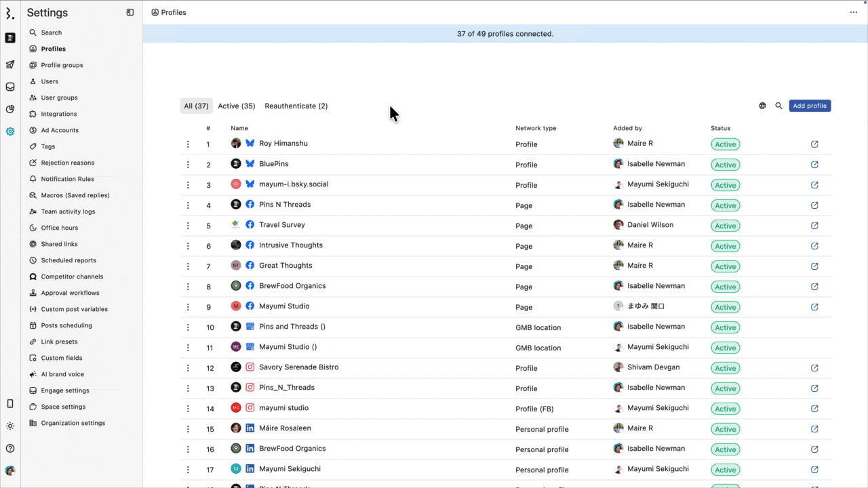Click your account avatar at the bottom rail
The height and width of the screenshot is (488, 868).
[9, 470]
